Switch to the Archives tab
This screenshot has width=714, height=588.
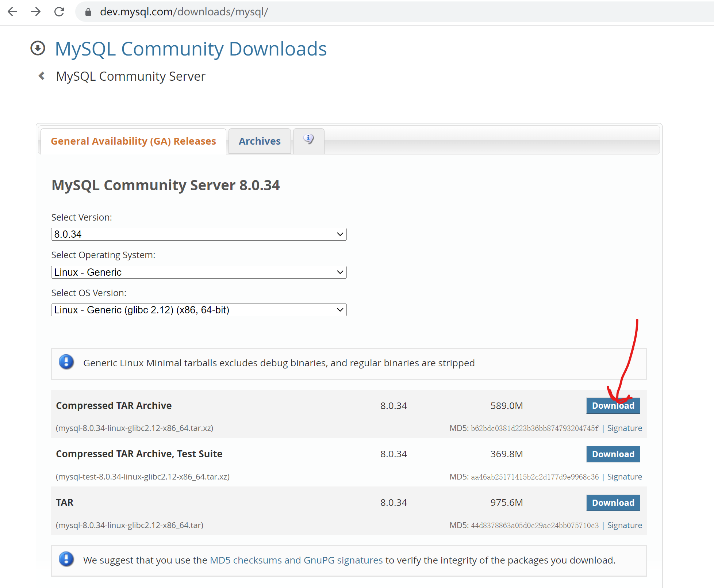(260, 141)
